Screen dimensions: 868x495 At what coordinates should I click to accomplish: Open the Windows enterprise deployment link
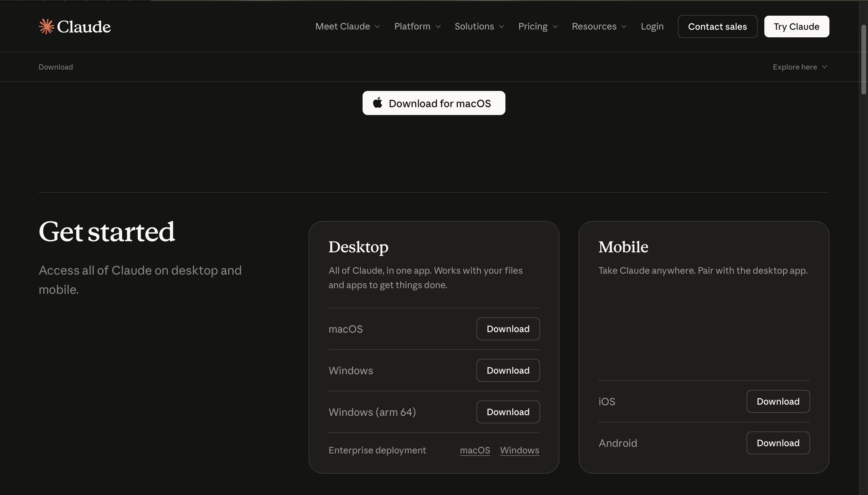(520, 450)
